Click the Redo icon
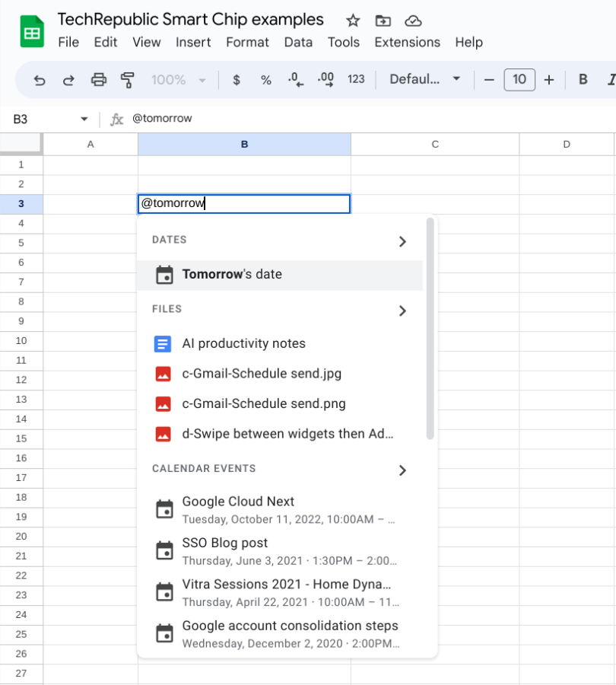This screenshot has height=685, width=616. coord(68,78)
